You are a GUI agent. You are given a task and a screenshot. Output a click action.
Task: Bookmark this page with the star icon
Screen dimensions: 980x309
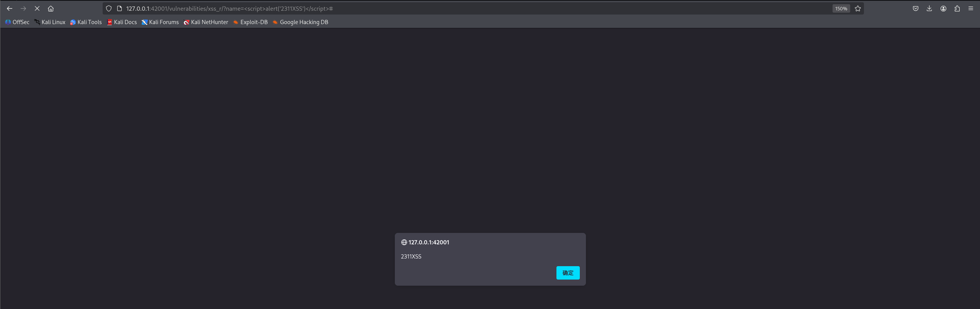(x=858, y=8)
